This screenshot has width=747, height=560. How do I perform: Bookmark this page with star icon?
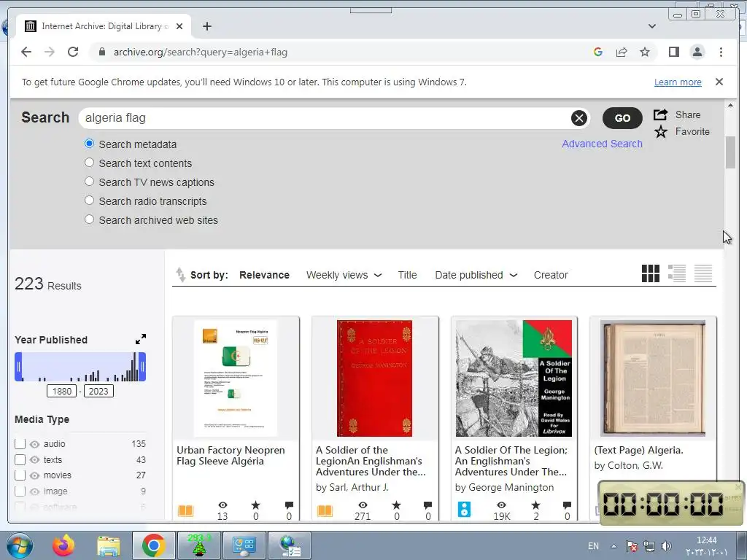pos(645,52)
